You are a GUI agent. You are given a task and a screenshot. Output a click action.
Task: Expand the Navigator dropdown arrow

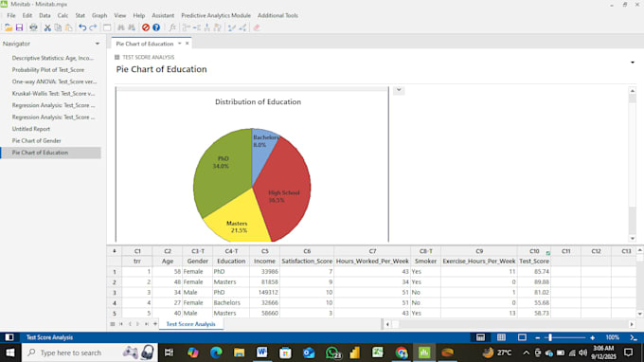(x=98, y=44)
